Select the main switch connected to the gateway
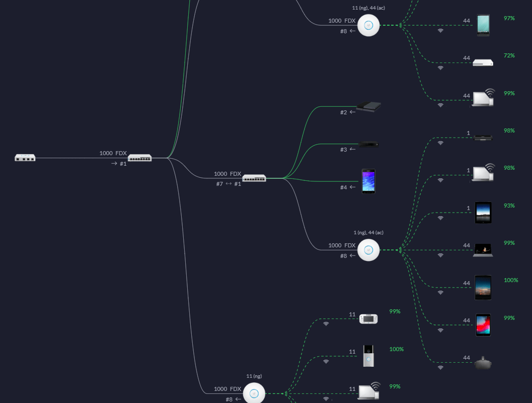The width and height of the screenshot is (532, 403). click(139, 158)
